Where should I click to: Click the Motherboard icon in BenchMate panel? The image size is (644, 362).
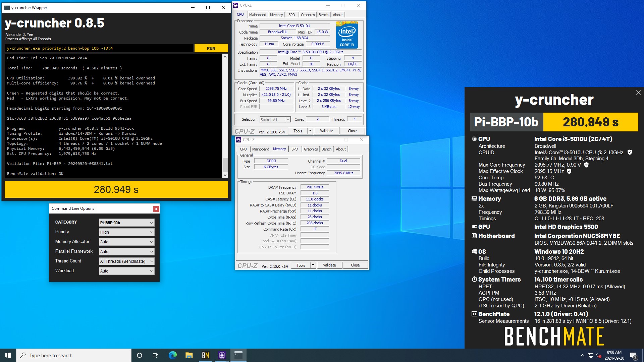tap(474, 236)
